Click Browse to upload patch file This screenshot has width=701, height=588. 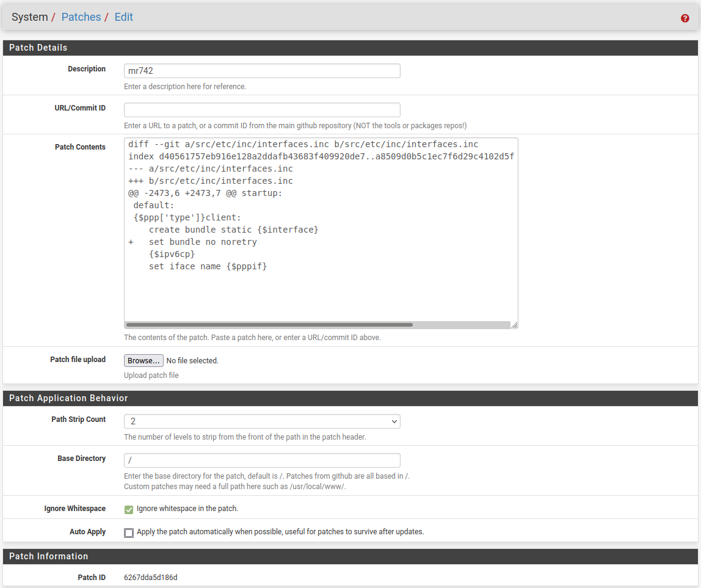pos(143,360)
